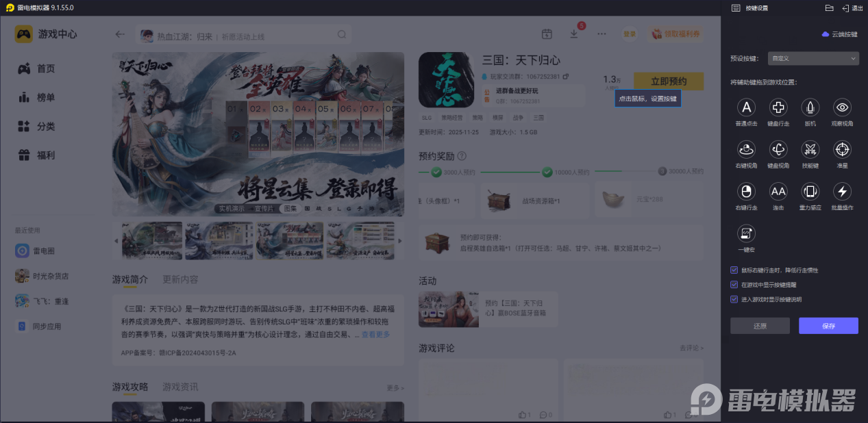Viewport: 868px width, 423px height.
Task: Switch to 宣传片 media tab
Action: [264, 209]
